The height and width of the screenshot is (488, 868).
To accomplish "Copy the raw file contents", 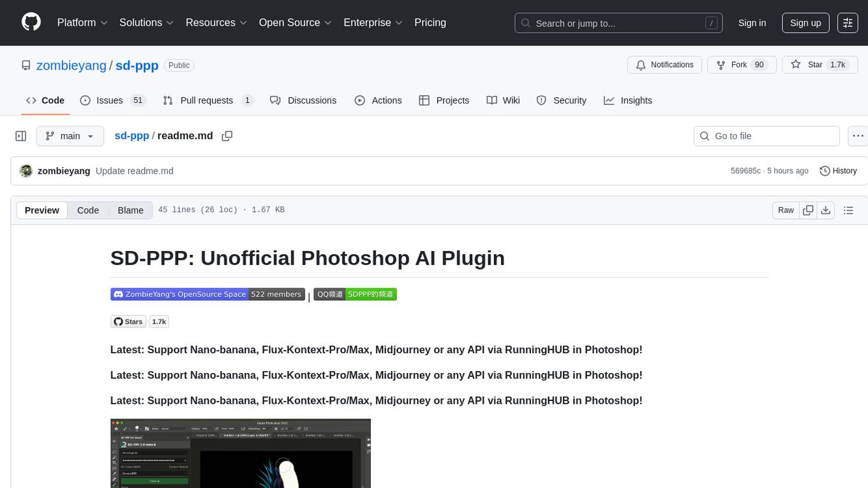I will (808, 210).
